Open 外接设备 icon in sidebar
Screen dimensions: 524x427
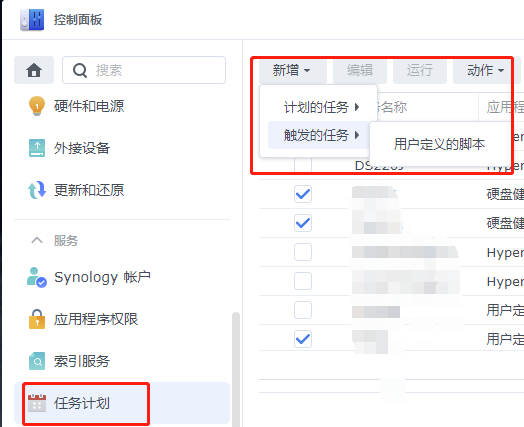tap(37, 148)
